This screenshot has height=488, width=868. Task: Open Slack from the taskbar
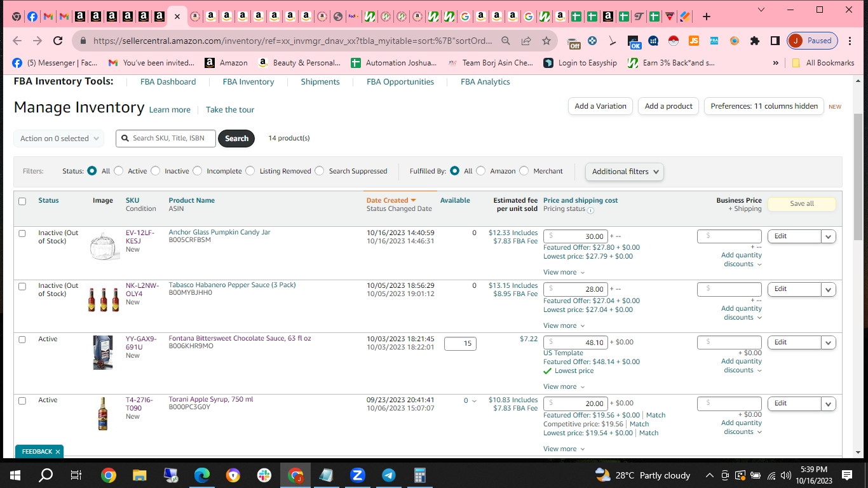pyautogui.click(x=264, y=475)
